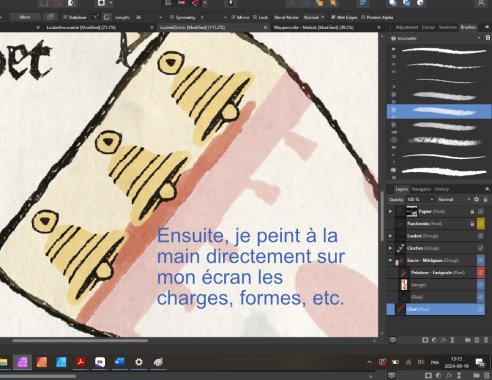The height and width of the screenshot is (380, 492).
Task: Open the layer blend mode Normal dropdown
Action: click(454, 199)
